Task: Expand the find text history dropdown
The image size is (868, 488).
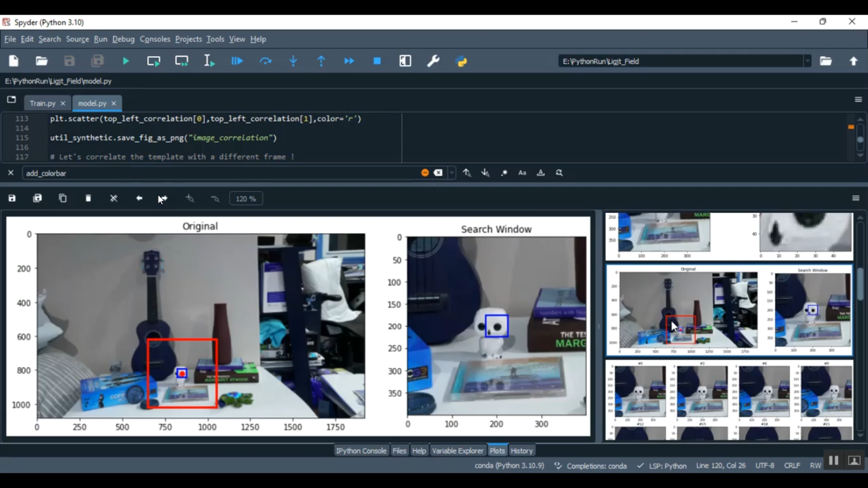Action: (x=452, y=173)
